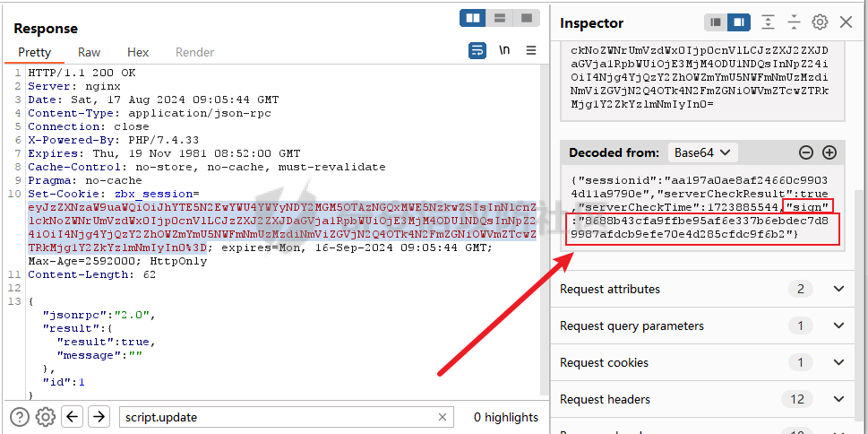Switch to the Hex tab
This screenshot has width=868, height=434.
point(138,53)
